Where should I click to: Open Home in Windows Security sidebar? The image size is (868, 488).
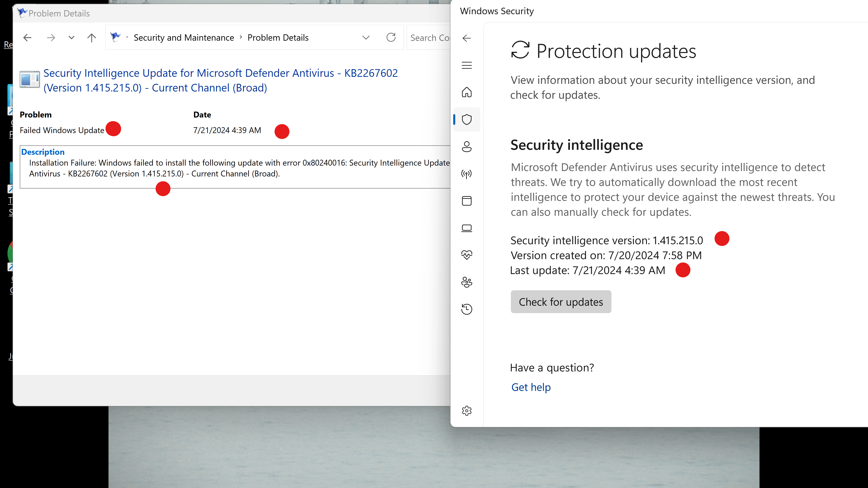(467, 92)
